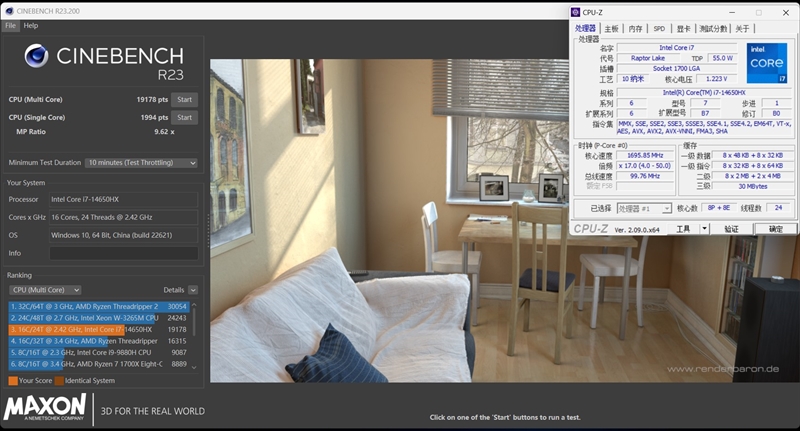Screen dimensions: 800x431
Task: Click the 规格 field Intel(R) Core(TM) i7-14650HX
Action: pos(704,93)
